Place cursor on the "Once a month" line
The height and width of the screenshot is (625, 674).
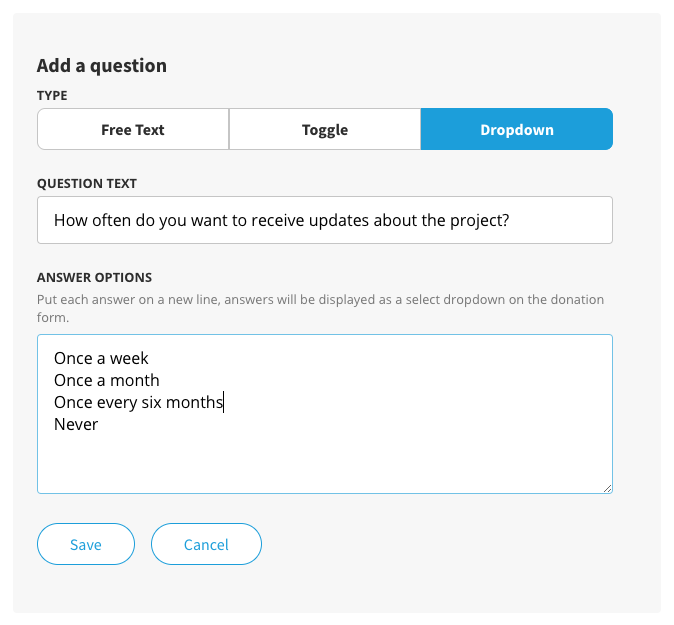pos(107,380)
